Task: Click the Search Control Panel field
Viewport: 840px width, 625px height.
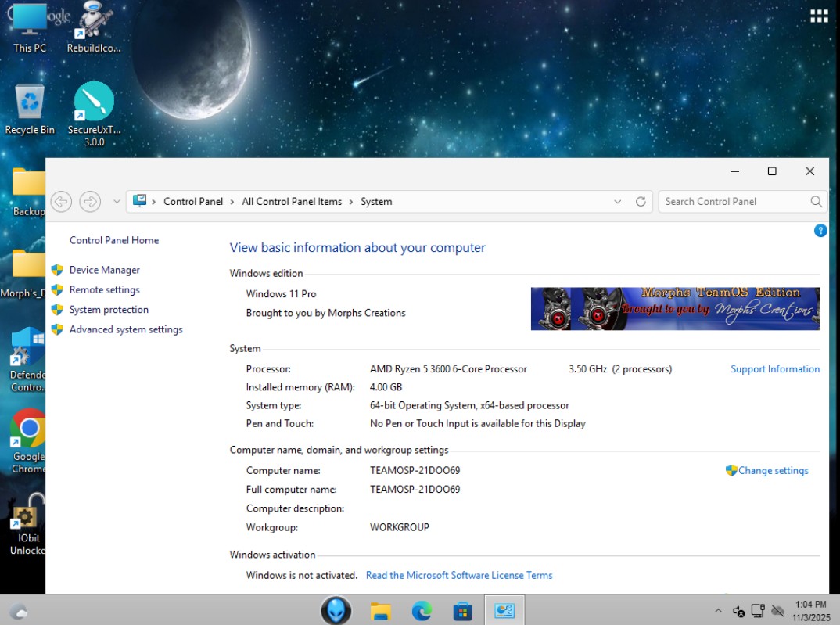Action: point(734,202)
